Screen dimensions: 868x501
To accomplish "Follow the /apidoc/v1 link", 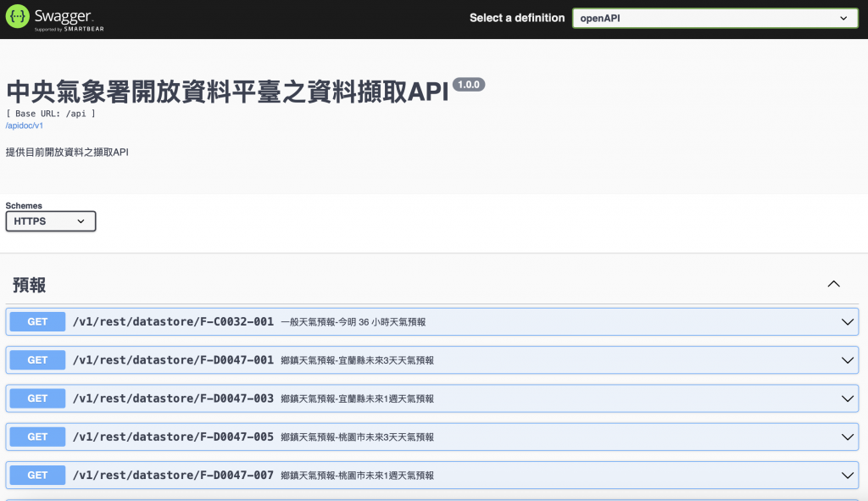I will [x=25, y=125].
